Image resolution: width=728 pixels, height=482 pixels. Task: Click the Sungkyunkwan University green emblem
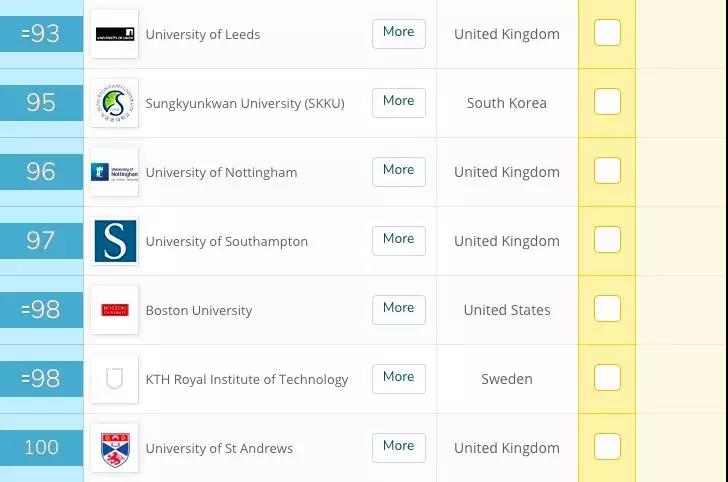coord(115,103)
